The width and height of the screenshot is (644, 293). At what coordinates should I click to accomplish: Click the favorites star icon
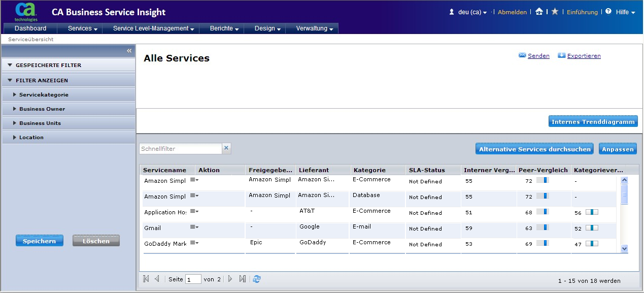coord(555,12)
